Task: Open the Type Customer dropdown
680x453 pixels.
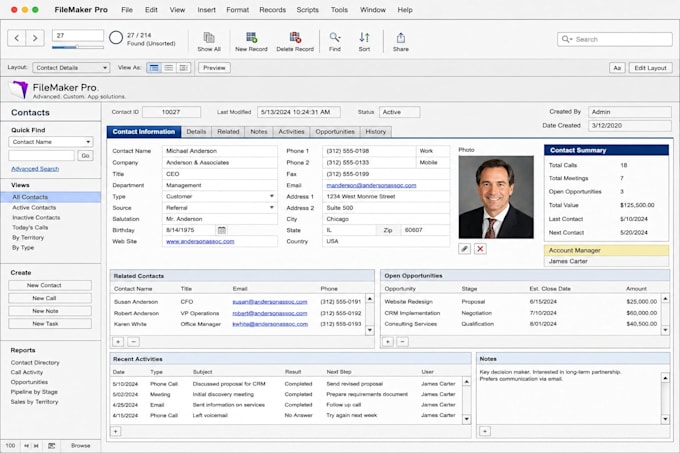Action: tap(220, 196)
